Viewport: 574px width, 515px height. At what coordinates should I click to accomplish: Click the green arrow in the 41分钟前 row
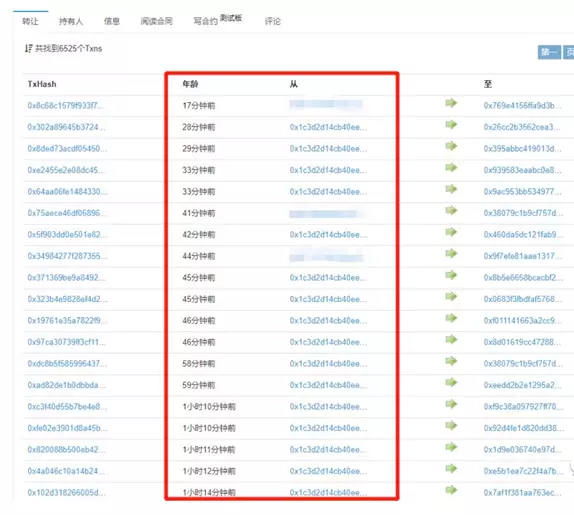(451, 210)
